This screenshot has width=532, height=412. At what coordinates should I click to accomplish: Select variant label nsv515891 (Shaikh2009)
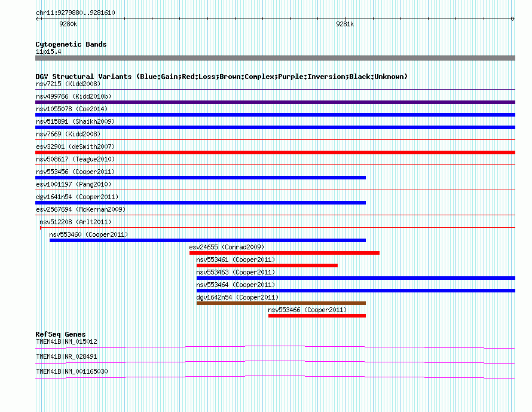(x=75, y=121)
